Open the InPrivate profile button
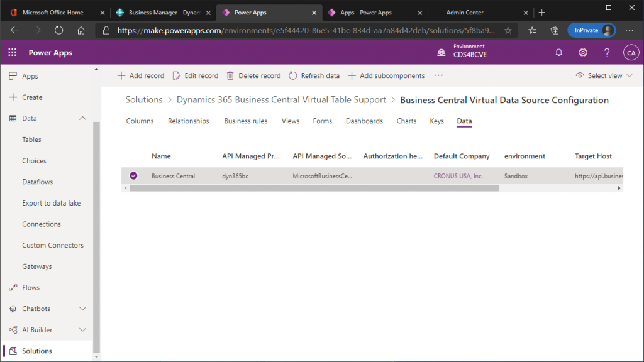Image resolution: width=644 pixels, height=362 pixels. point(591,30)
